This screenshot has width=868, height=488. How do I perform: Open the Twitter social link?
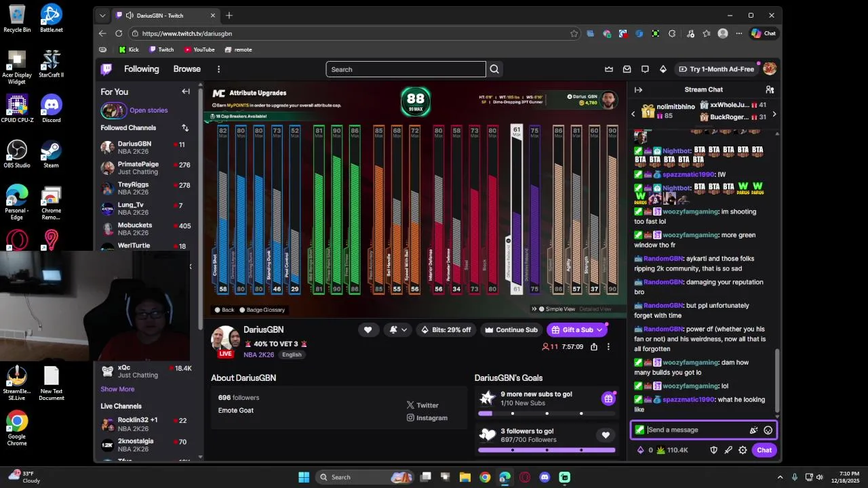(422, 405)
